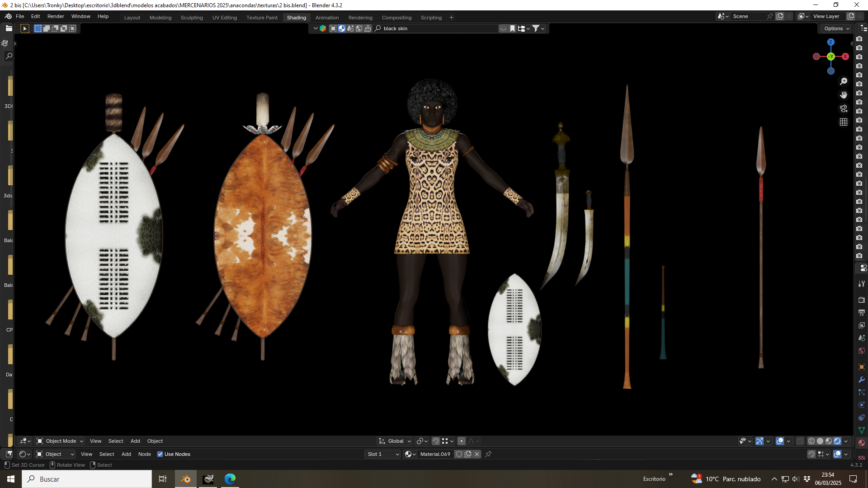868x488 pixels.
Task: Expand the Global orientation dropdown
Action: click(x=395, y=441)
